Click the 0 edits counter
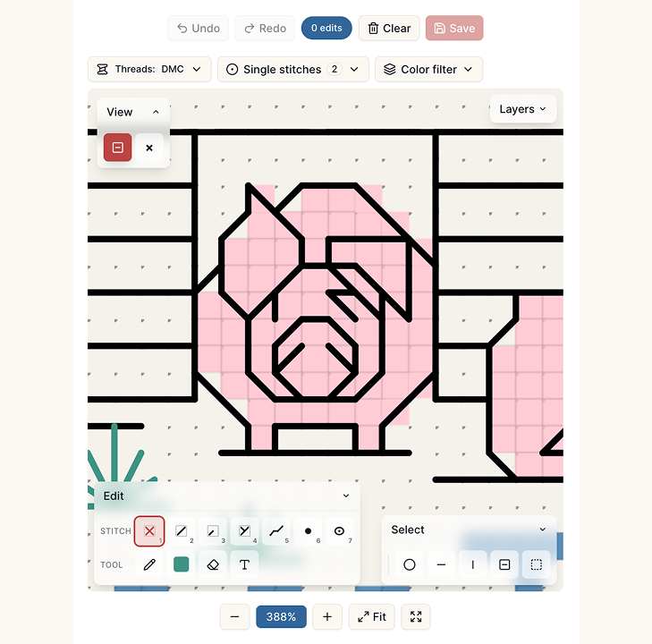Screen dimensions: 652x644 coord(326,28)
